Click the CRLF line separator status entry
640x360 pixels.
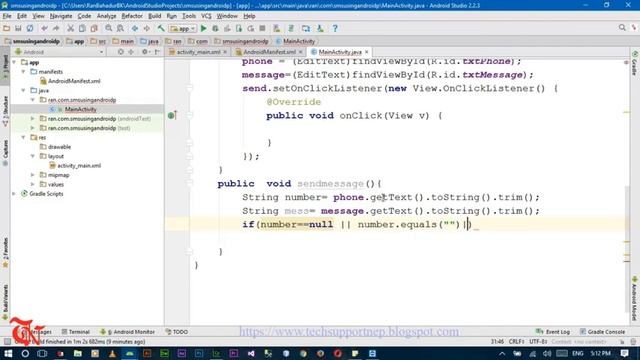pyautogui.click(x=516, y=342)
